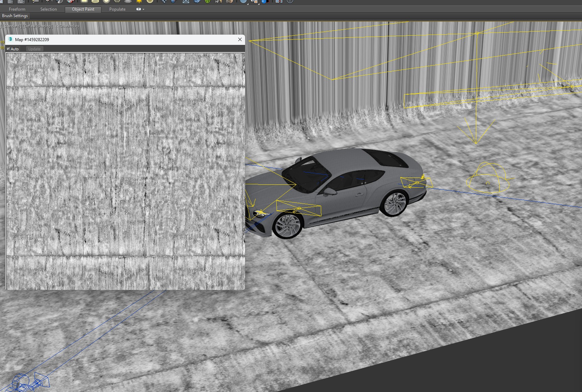The height and width of the screenshot is (392, 582).
Task: Switch to the Populate ribbon tab
Action: [117, 9]
